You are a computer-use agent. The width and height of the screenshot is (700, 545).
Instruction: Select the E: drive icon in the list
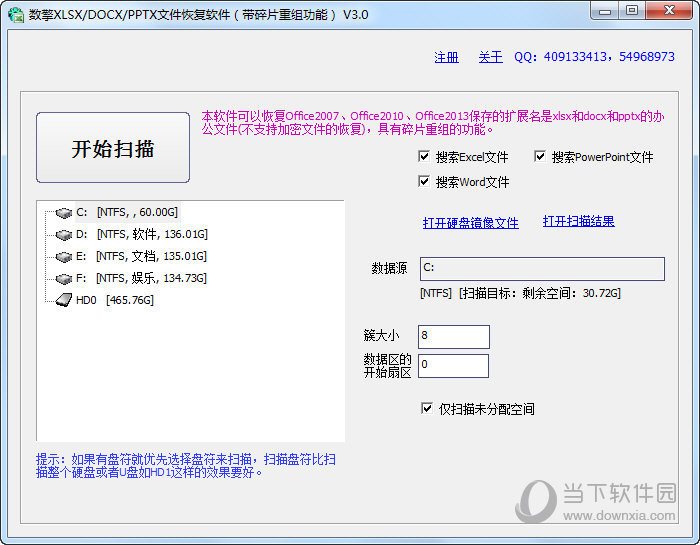click(64, 257)
